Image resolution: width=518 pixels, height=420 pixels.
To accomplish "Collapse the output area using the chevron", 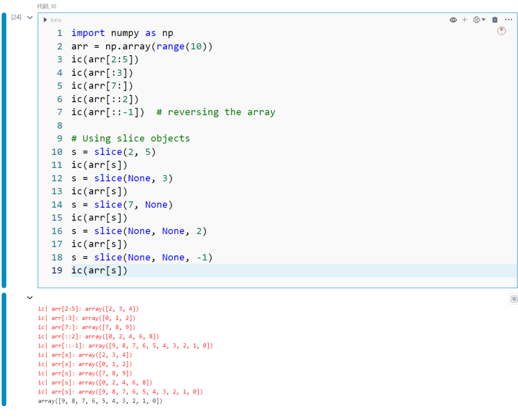I will coord(30,297).
